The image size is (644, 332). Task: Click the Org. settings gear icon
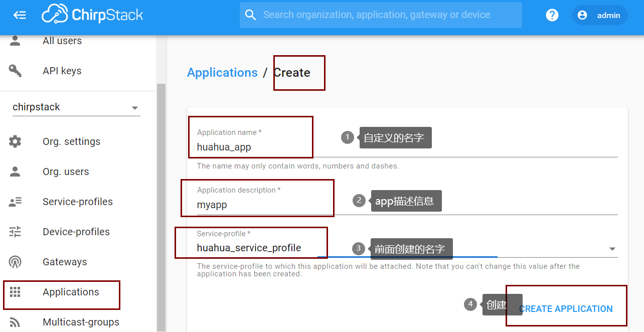coord(15,141)
